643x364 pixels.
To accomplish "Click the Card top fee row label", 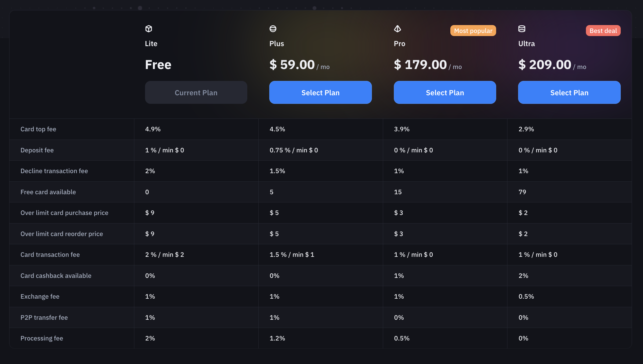I will [38, 129].
